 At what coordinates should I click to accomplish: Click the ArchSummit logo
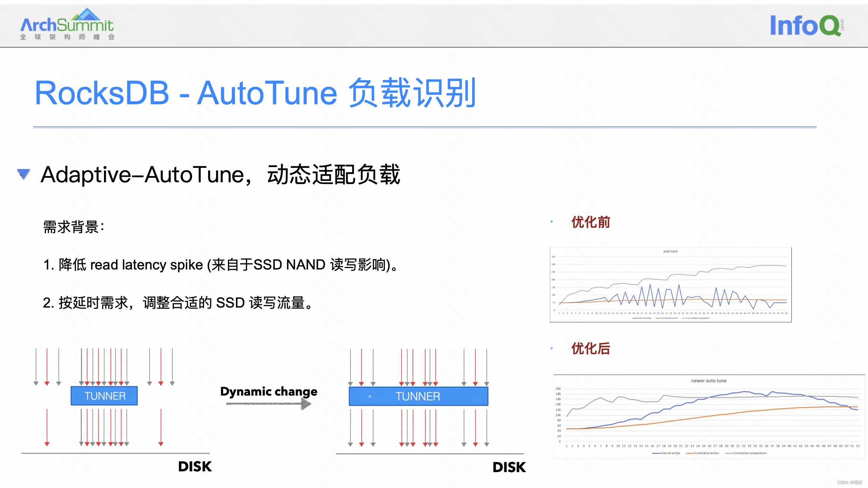pos(67,24)
